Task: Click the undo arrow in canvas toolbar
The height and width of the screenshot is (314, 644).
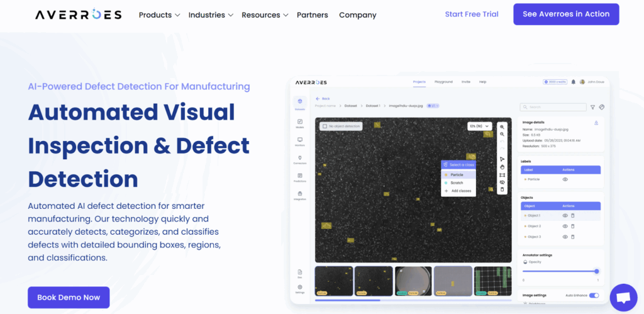Action: [502, 142]
